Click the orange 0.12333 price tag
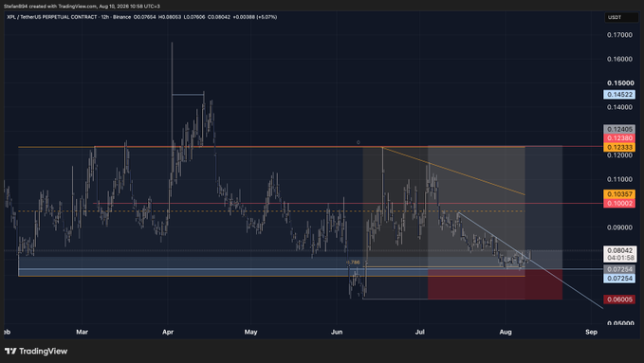Image resolution: width=644 pixels, height=363 pixels. click(x=619, y=147)
